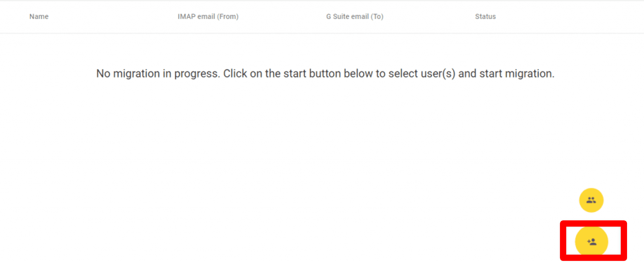Click the 'No migration in progress' message text
The width and height of the screenshot is (644, 262).
tap(324, 73)
